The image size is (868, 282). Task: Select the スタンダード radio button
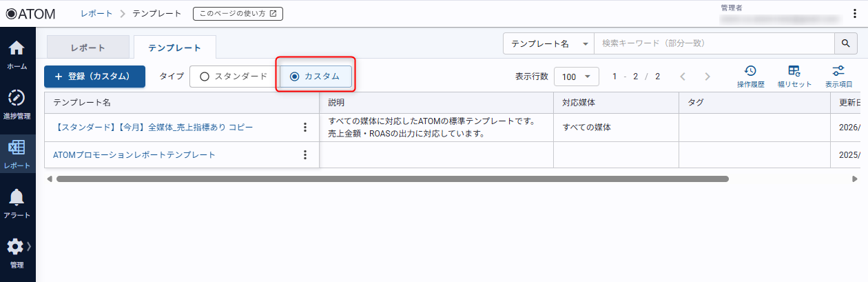pyautogui.click(x=234, y=77)
